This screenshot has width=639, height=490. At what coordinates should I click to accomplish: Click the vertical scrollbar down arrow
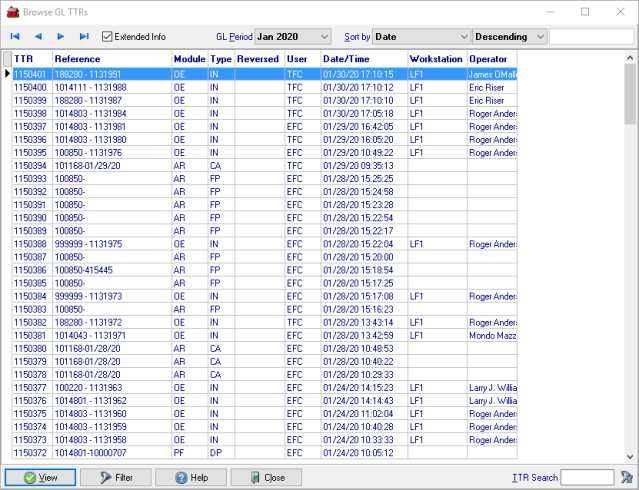630,455
